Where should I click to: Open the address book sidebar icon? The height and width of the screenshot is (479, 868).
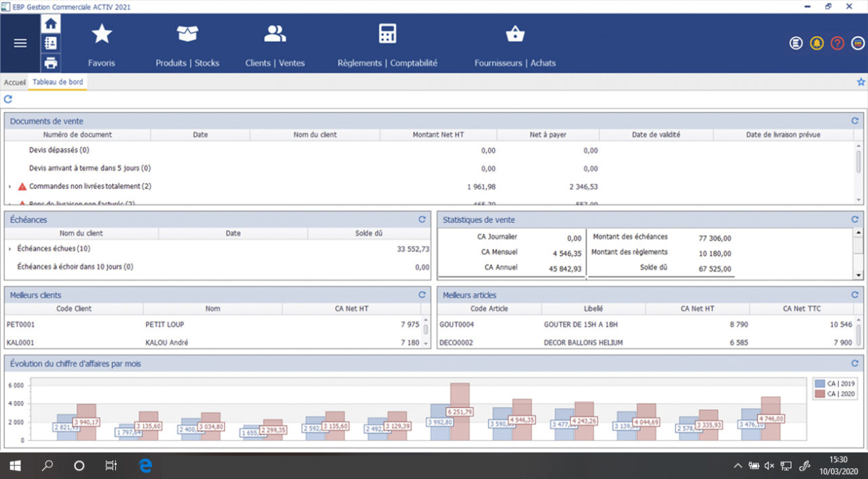[x=50, y=42]
